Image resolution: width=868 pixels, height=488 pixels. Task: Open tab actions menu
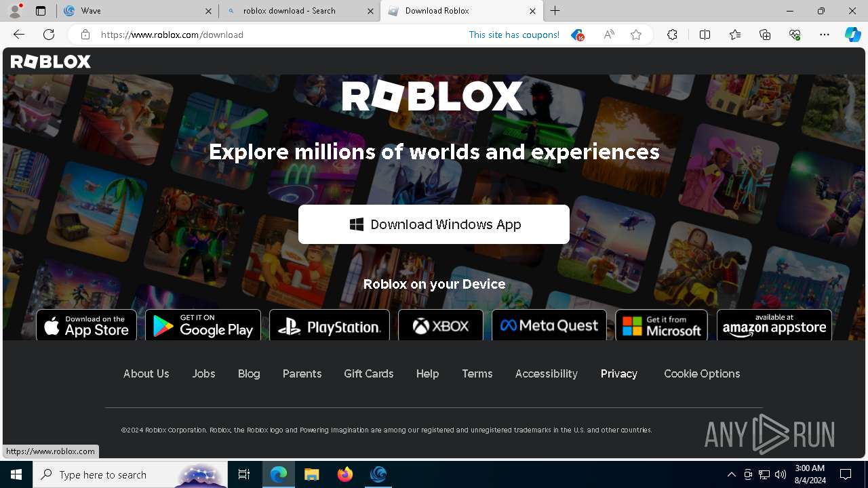(x=41, y=11)
